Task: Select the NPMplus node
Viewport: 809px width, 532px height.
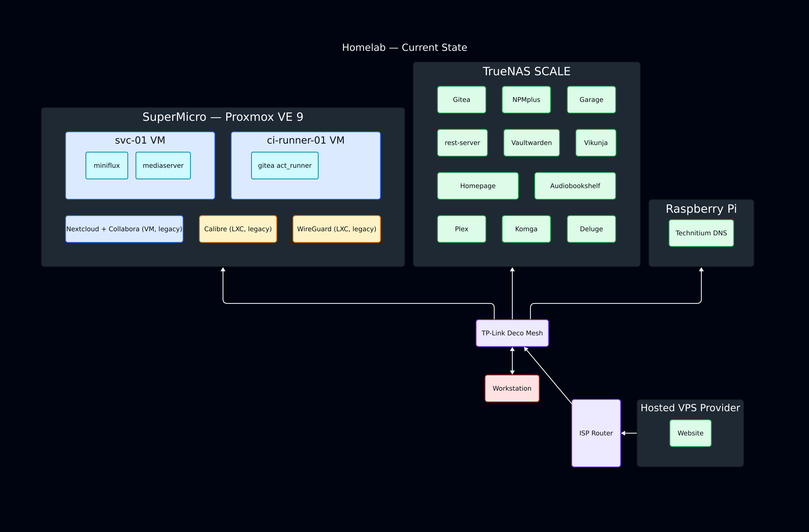Action: pos(526,99)
